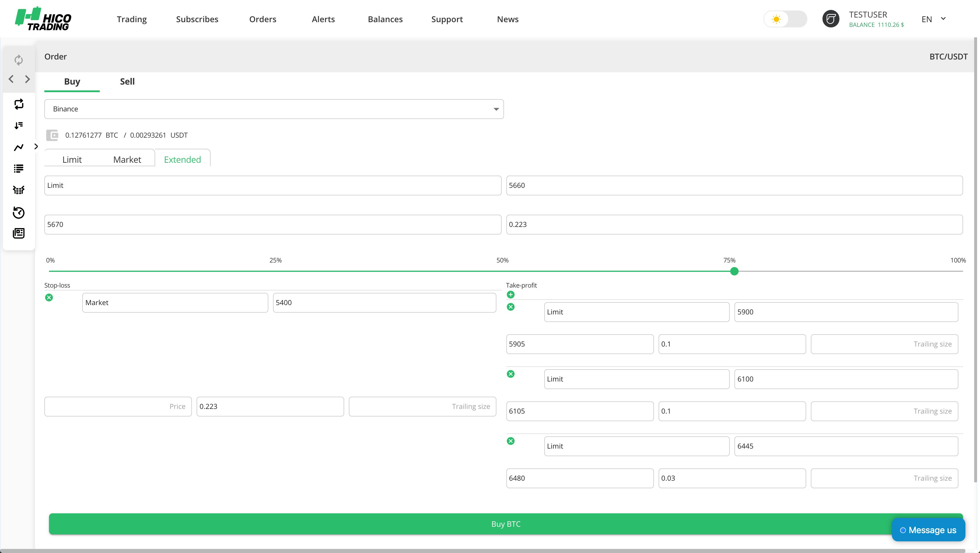
Task: Remove the stop-loss order with X icon
Action: click(49, 297)
